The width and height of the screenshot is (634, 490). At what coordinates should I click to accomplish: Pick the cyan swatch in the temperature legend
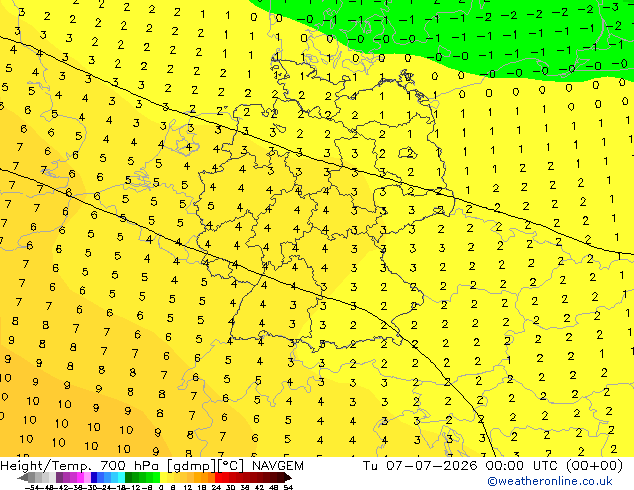pyautogui.click(x=122, y=478)
